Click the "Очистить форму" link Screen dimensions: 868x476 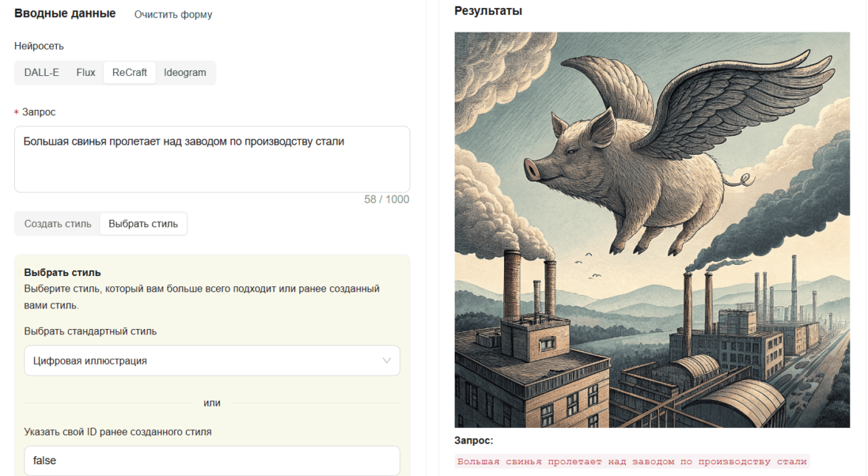tap(173, 15)
